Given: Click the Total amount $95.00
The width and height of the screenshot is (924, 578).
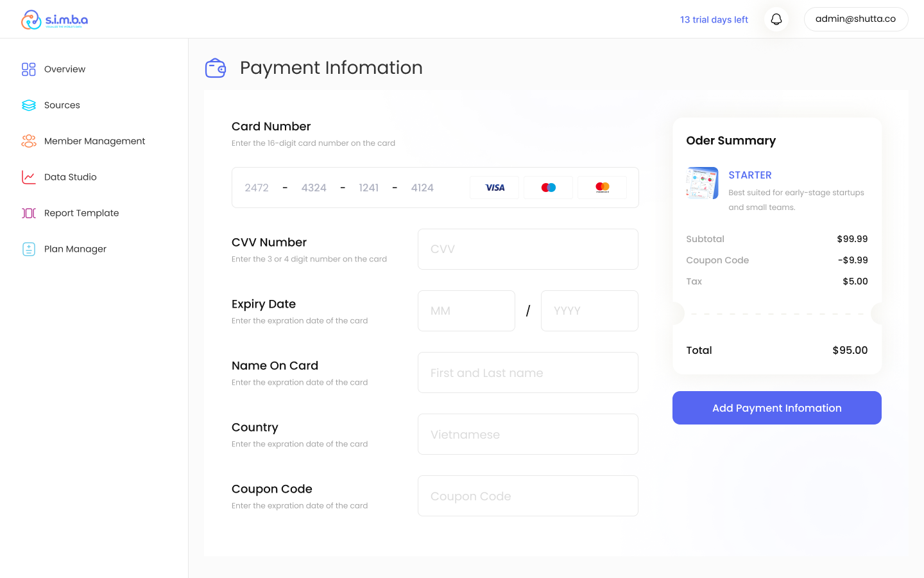Looking at the screenshot, I should 850,350.
